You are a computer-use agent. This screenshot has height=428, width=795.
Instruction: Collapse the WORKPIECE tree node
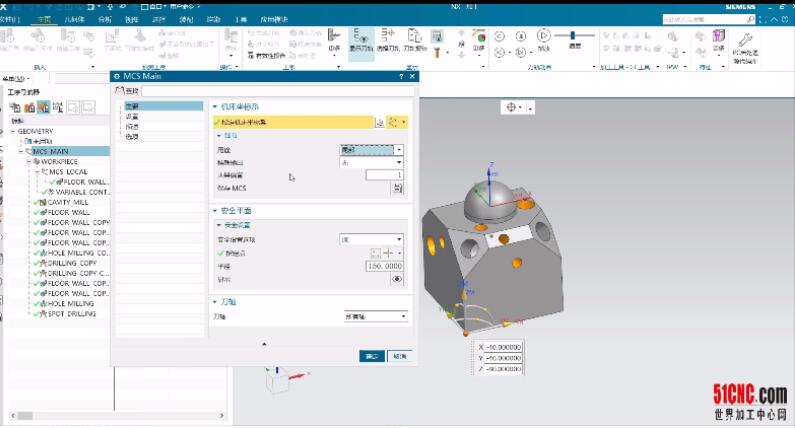point(30,161)
